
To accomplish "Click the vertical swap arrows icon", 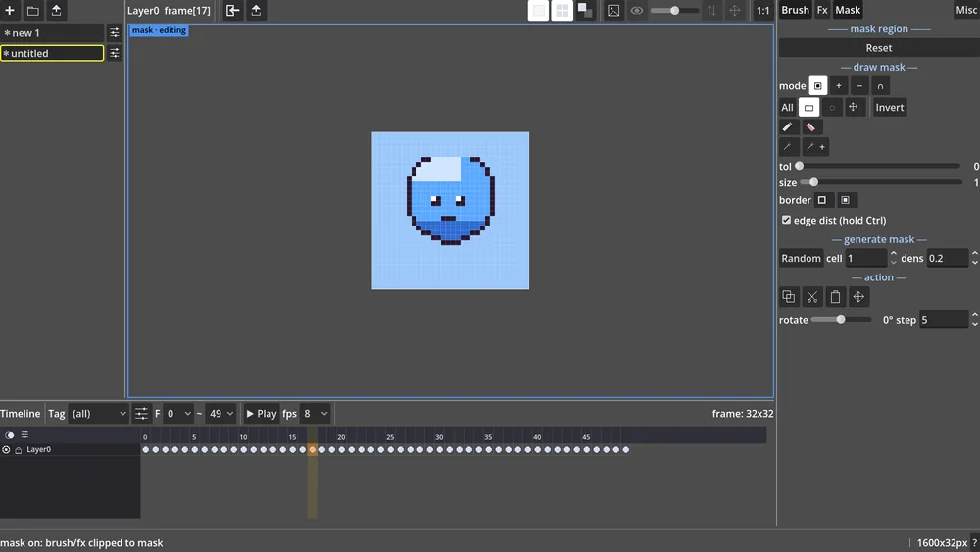I will pos(711,10).
